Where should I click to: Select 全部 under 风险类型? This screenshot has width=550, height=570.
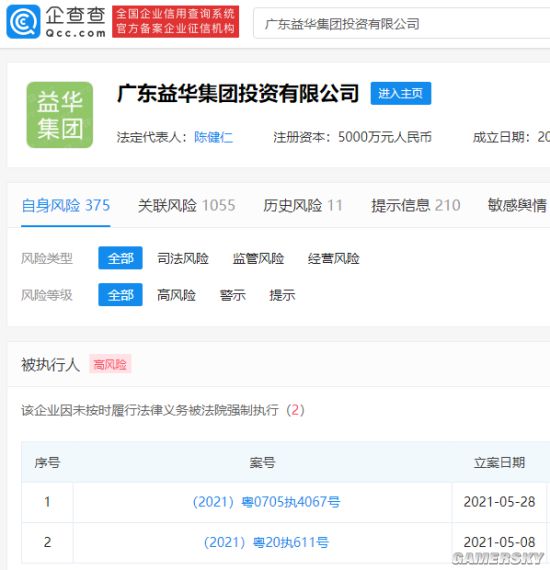120,258
